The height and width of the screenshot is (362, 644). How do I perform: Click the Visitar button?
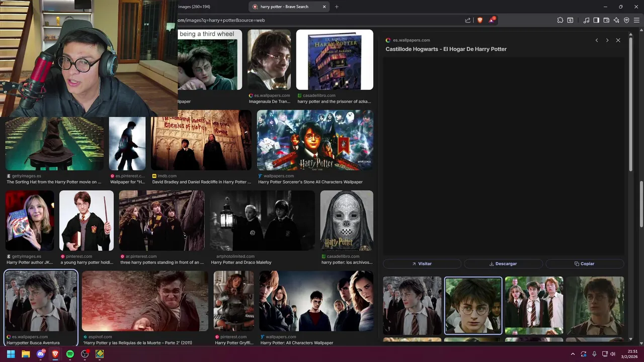click(x=422, y=263)
